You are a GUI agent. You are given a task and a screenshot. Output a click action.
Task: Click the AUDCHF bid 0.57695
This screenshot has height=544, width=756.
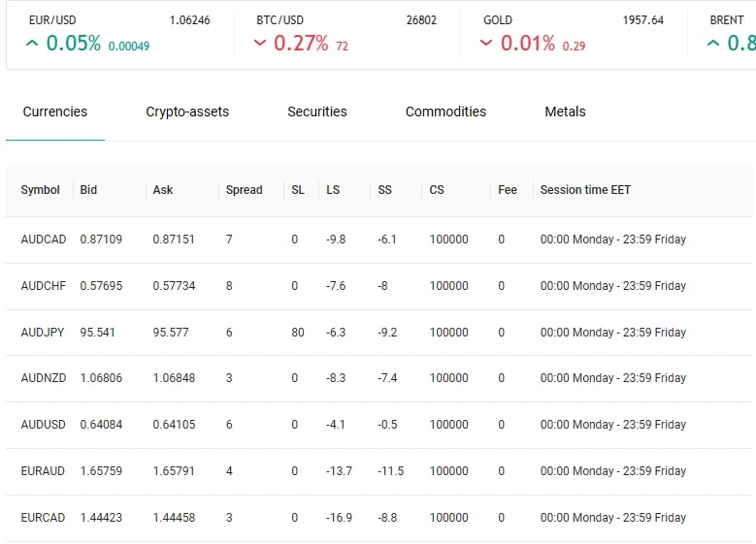(101, 286)
